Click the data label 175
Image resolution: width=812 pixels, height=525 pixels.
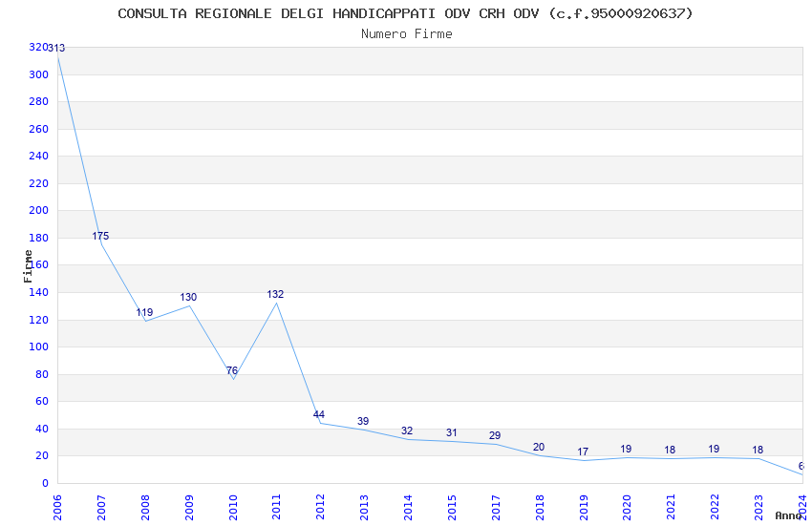point(100,236)
